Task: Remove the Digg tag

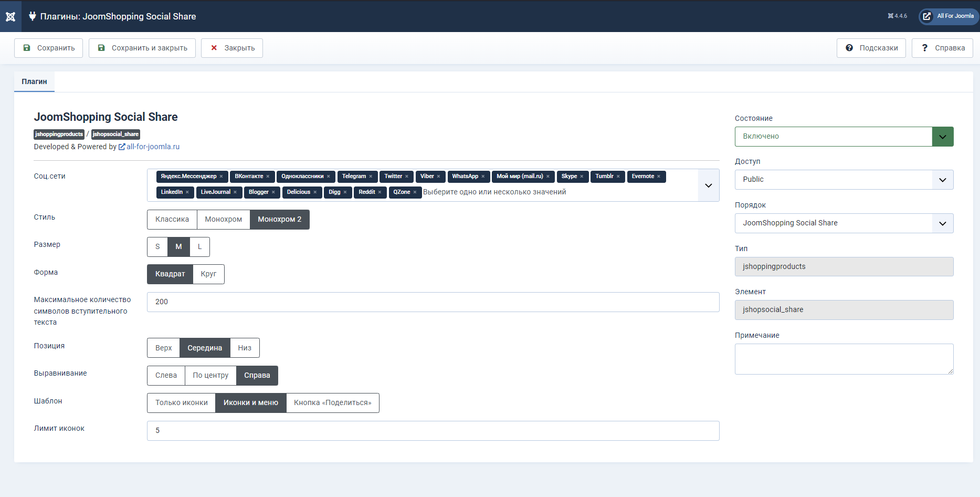Action: click(345, 192)
